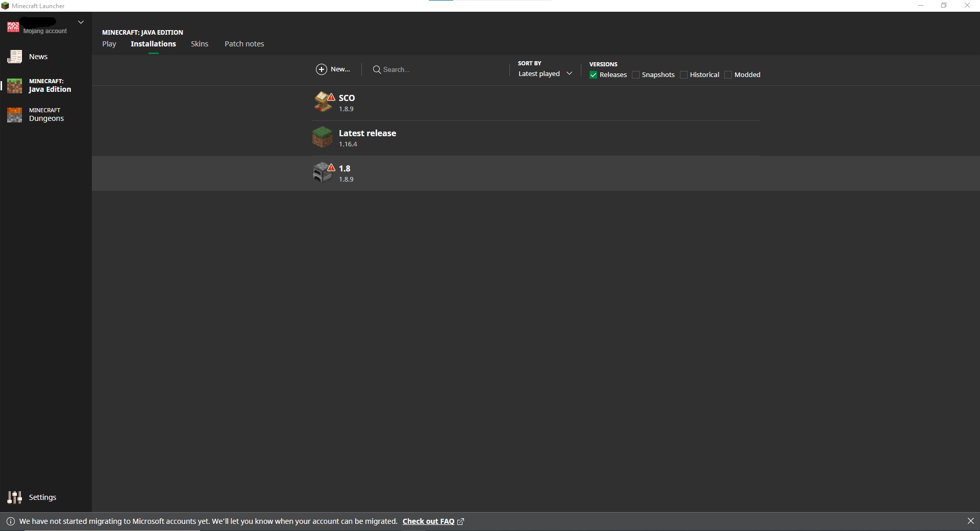Click the Settings label in sidebar

pos(42,497)
